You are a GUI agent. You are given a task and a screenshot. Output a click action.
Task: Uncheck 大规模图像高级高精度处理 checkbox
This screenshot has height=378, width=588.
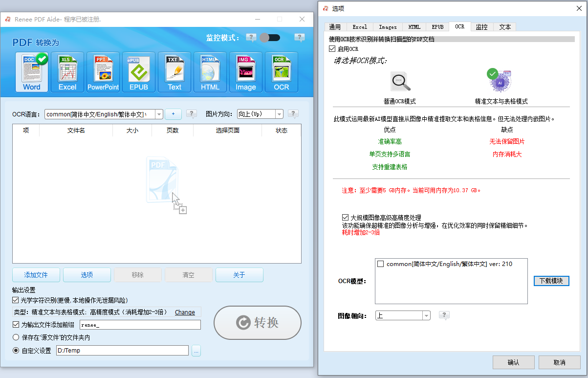pos(345,217)
